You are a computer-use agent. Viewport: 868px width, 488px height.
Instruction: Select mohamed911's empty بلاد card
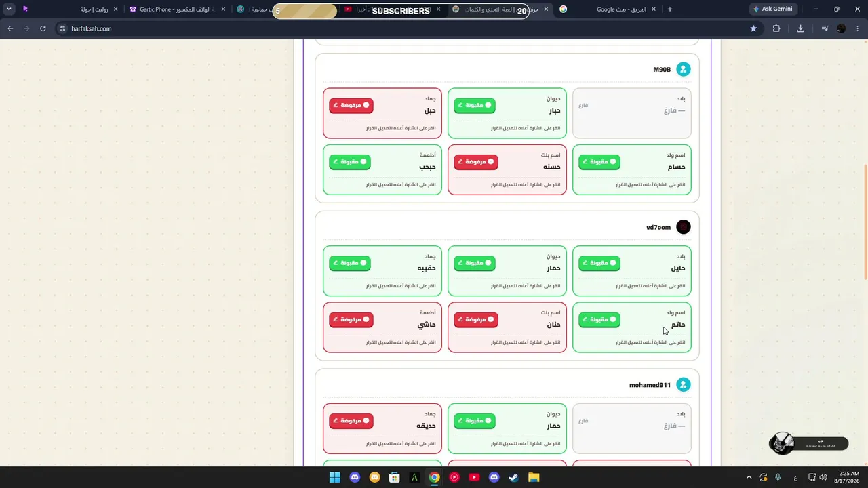632,428
